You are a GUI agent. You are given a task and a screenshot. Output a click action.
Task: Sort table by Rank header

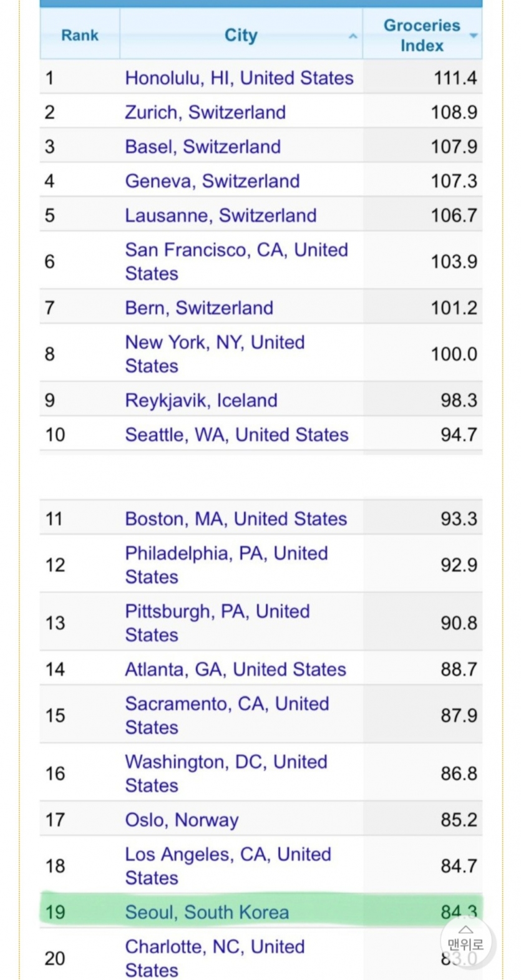[80, 35]
